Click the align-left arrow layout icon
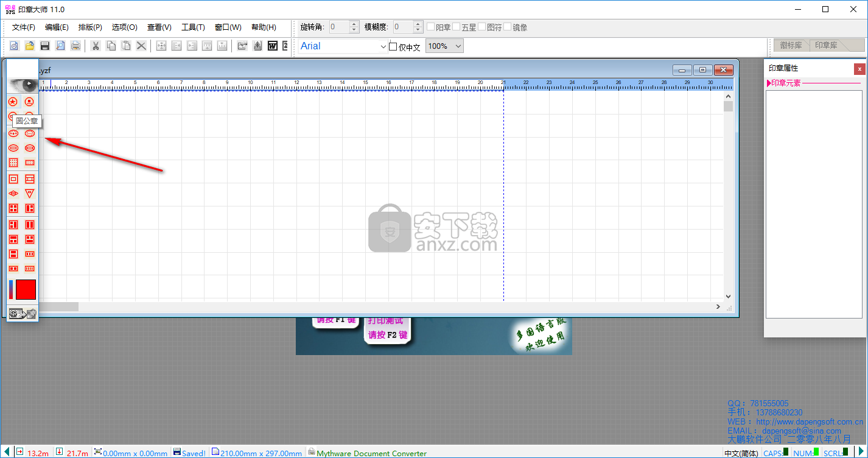Image resolution: width=868 pixels, height=458 pixels. (x=177, y=46)
